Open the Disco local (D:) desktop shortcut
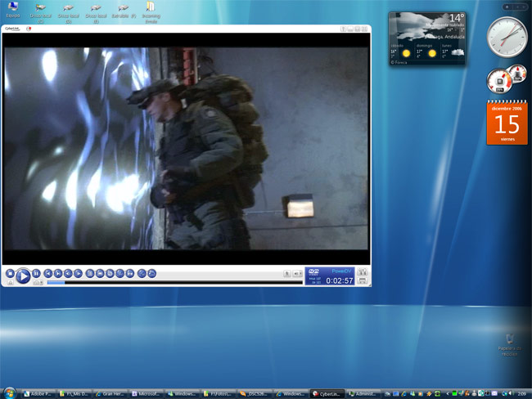 click(x=68, y=14)
